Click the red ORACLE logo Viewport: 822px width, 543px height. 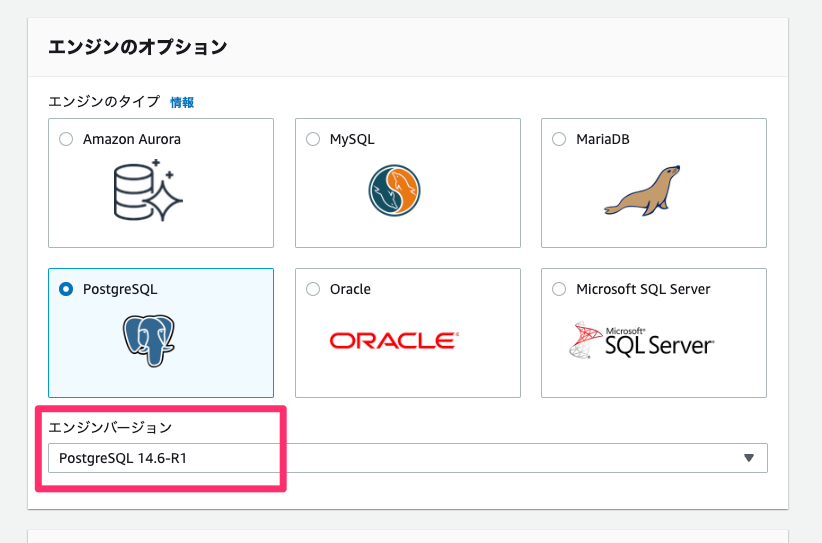click(x=394, y=341)
